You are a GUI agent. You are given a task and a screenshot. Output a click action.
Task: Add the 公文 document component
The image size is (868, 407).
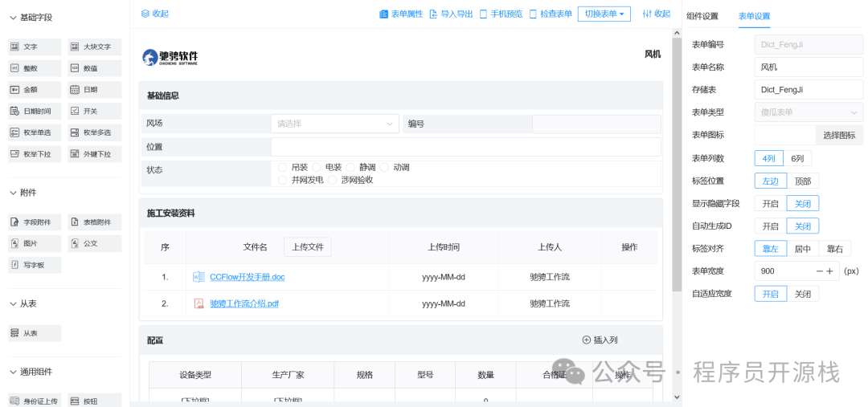(x=94, y=243)
